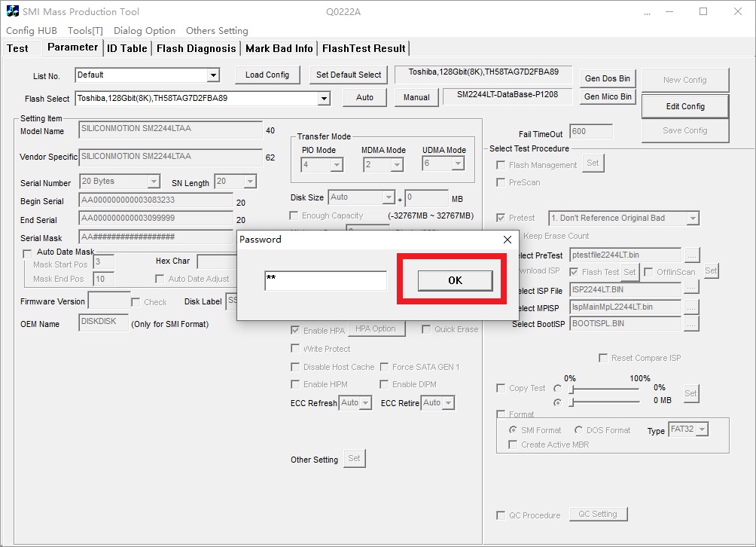Viewport: 756px width, 547px height.
Task: Click the Edit Config button
Action: pos(684,106)
